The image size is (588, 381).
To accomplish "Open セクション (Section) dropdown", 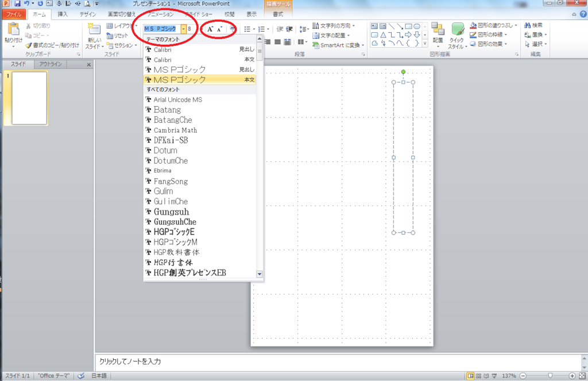I will tap(122, 45).
